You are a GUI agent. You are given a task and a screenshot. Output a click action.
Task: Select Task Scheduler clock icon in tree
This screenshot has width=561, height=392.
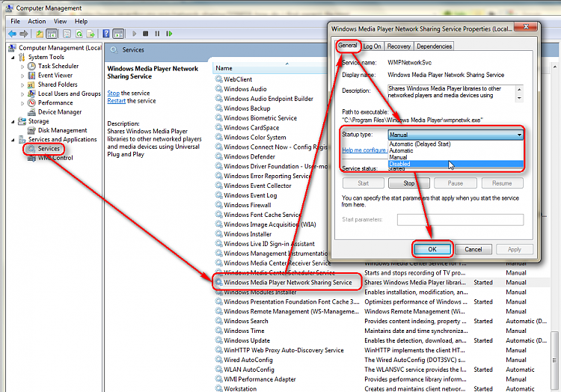click(32, 66)
